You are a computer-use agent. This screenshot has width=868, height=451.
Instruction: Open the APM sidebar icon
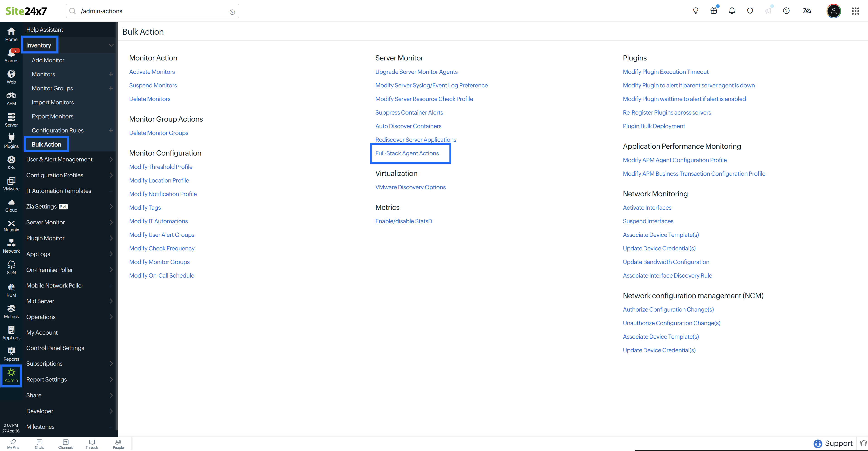point(11,99)
